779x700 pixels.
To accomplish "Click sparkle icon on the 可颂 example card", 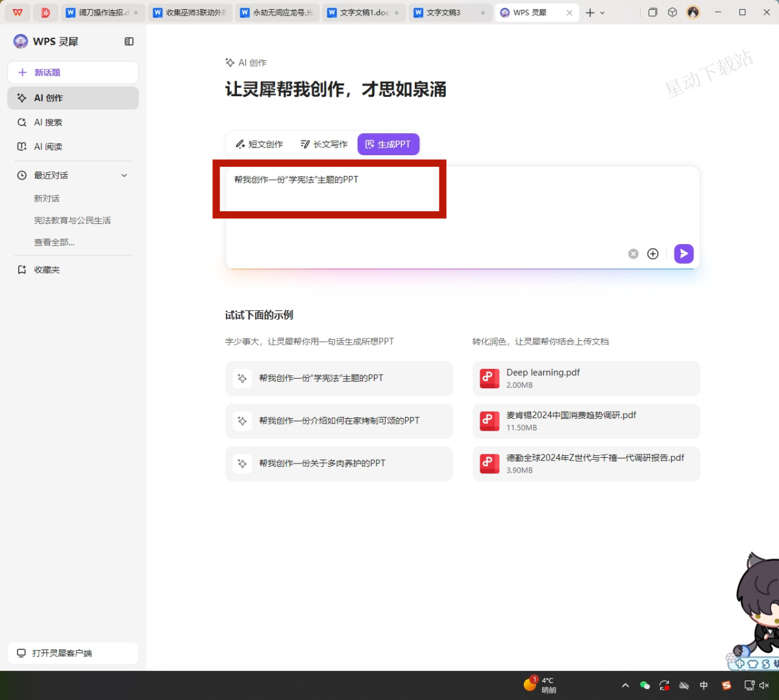I will [x=242, y=421].
